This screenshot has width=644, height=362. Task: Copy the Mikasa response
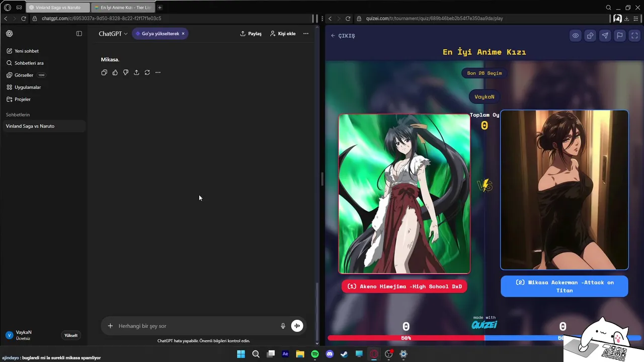(x=104, y=72)
